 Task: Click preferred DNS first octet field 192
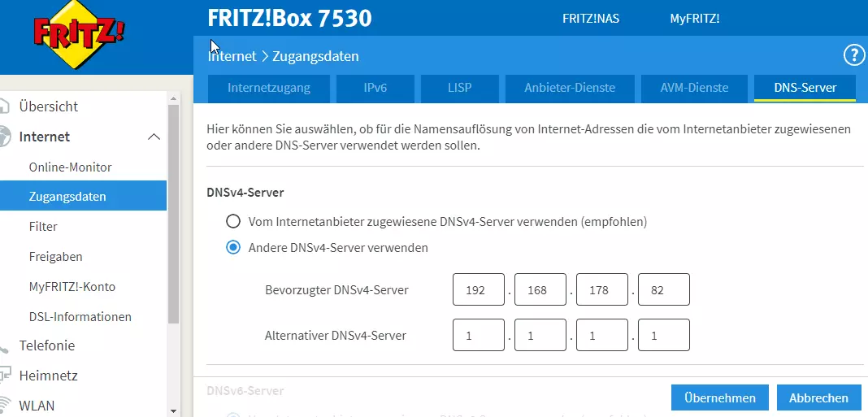click(x=478, y=289)
